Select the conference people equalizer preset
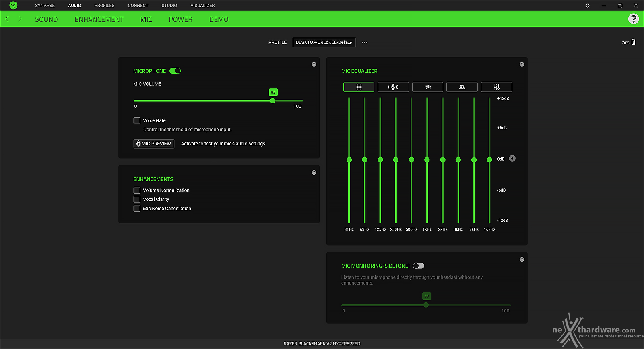 [x=462, y=87]
